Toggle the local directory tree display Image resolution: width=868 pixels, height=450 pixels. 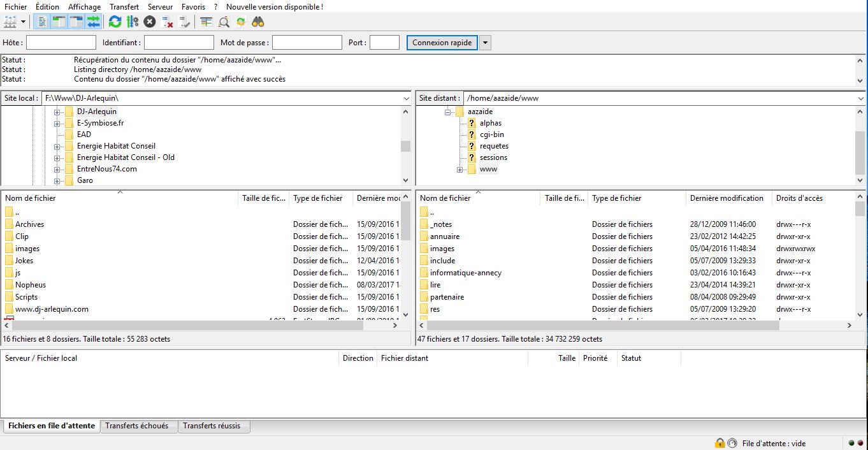coord(59,22)
